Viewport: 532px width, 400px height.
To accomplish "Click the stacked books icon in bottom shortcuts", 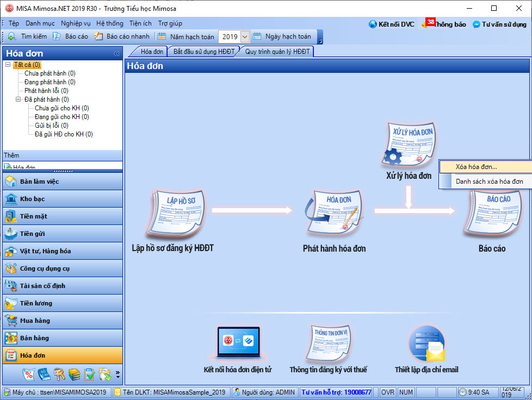I will tap(75, 374).
